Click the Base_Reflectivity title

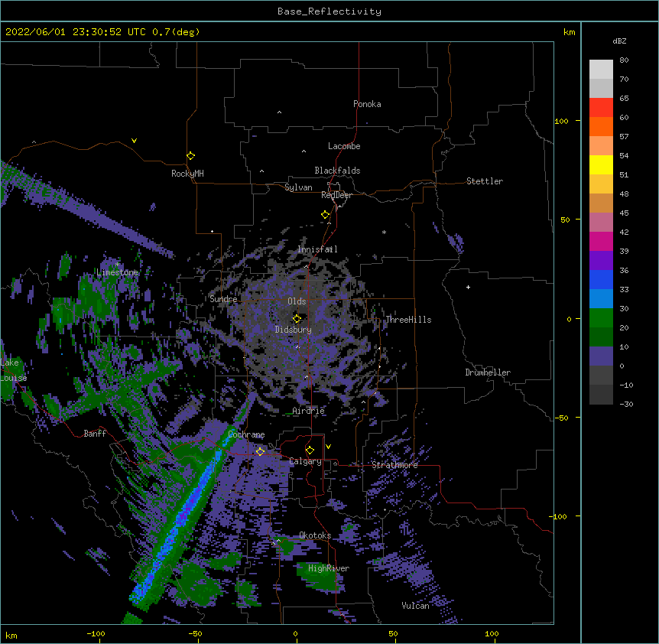click(x=329, y=11)
